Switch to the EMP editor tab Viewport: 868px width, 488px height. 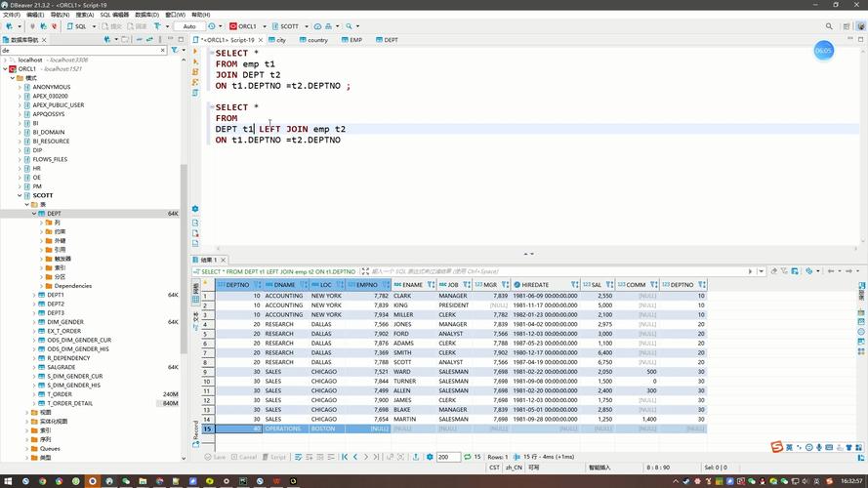pos(352,40)
